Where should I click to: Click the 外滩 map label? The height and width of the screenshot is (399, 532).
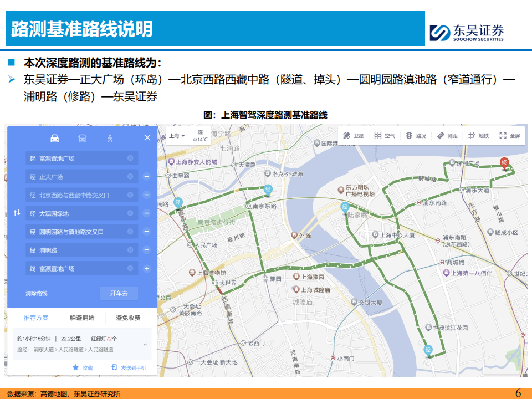tap(301, 235)
